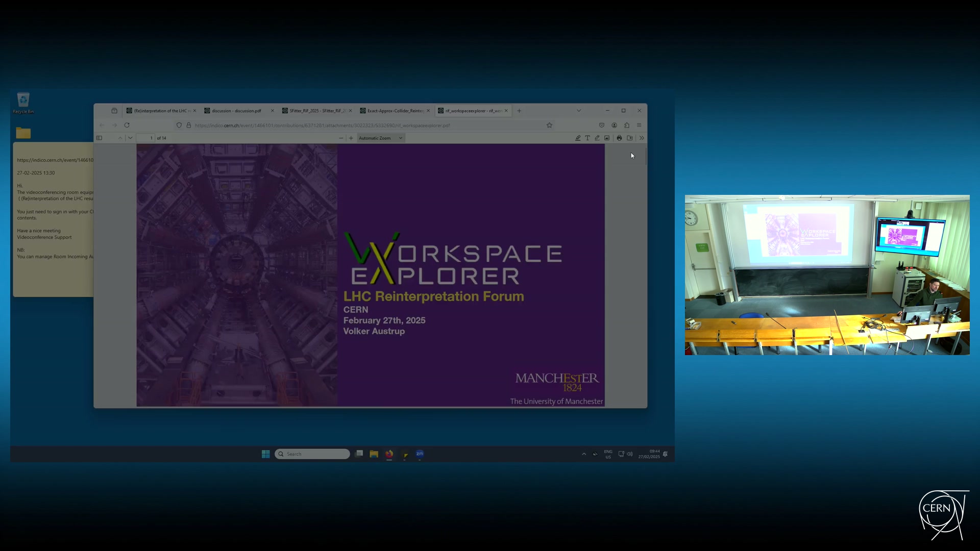This screenshot has width=980, height=551.
Task: Open Firefox from taskbar
Action: pos(389,454)
